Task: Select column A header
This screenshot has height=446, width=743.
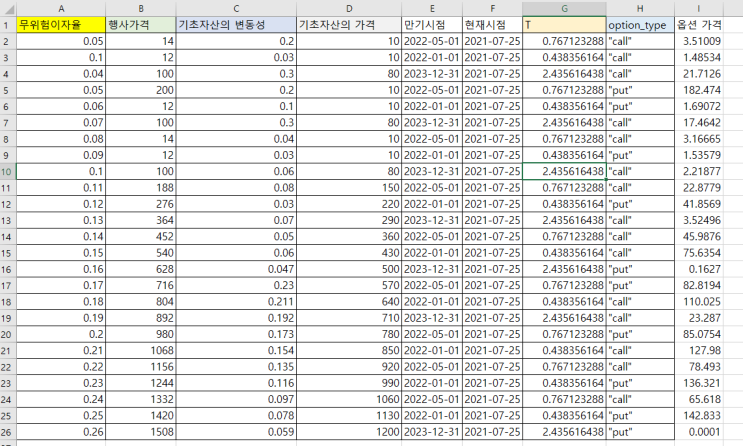Action: pos(61,9)
